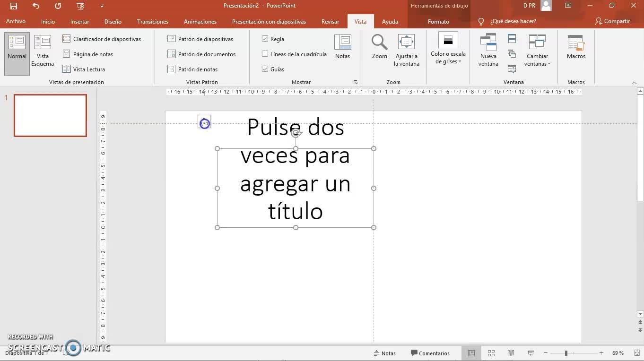Click Patrón de diapositivas button
This screenshot has height=361, width=644.
pos(200,39)
